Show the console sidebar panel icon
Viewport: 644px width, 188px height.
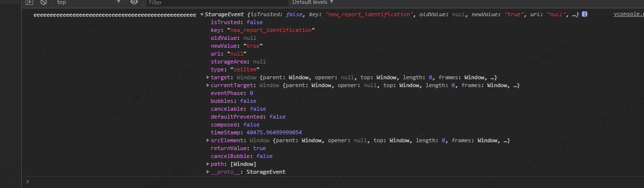pyautogui.click(x=29, y=2)
